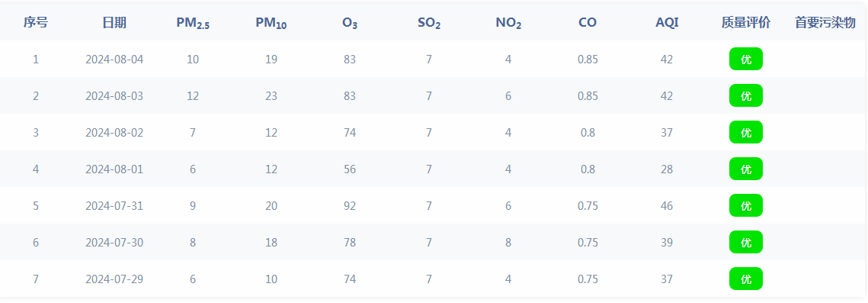Click the PM10 column header
The image size is (868, 303).
(x=271, y=23)
